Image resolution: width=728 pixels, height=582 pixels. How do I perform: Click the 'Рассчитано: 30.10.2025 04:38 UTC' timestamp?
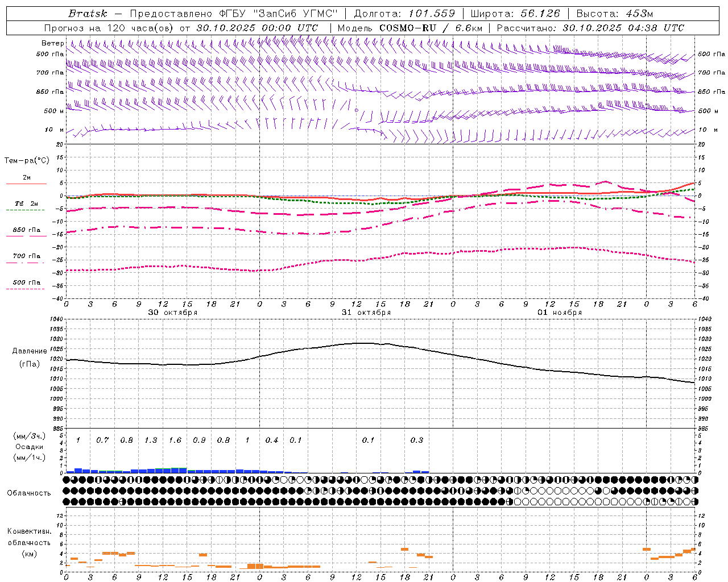[590, 28]
